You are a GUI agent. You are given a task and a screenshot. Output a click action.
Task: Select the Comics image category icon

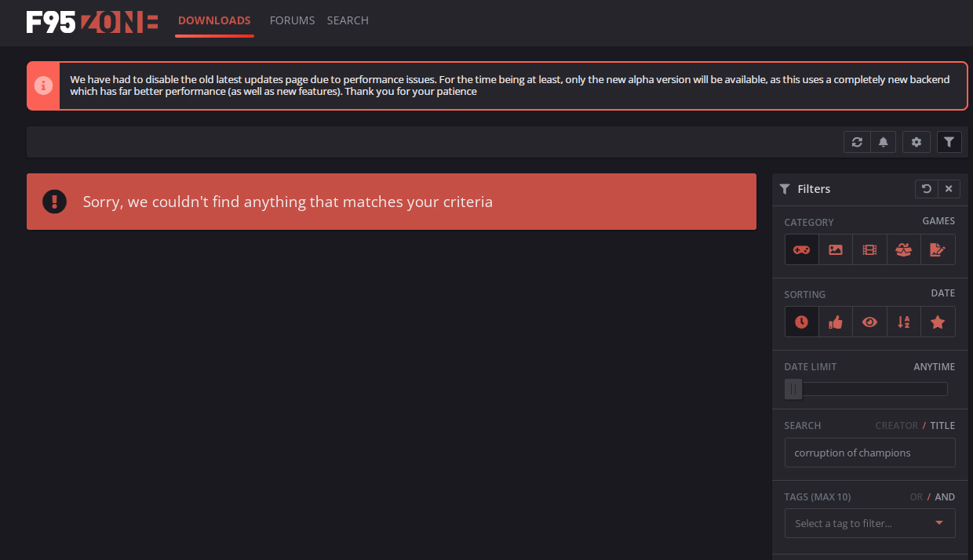click(x=836, y=249)
